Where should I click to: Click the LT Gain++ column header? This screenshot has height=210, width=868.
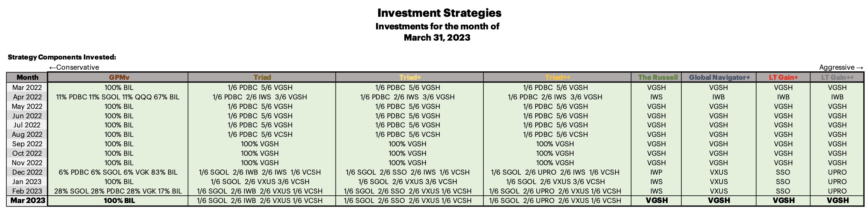[837, 77]
